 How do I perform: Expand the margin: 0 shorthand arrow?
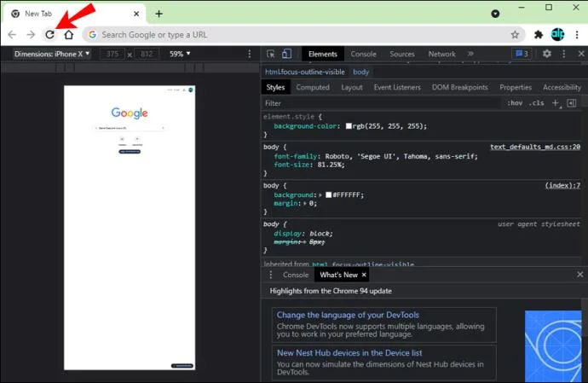tap(305, 204)
